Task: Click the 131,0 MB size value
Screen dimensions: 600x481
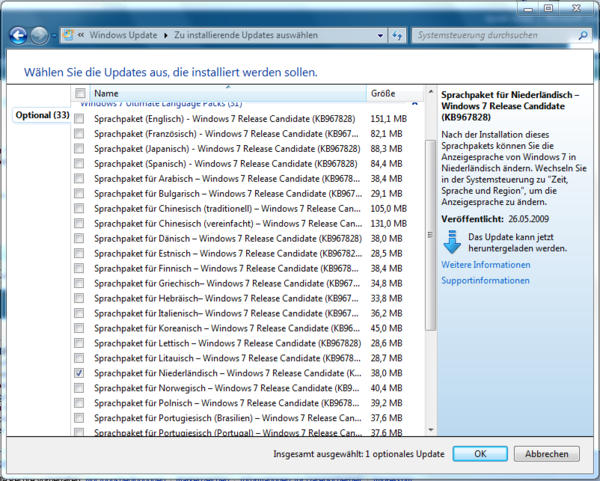Action: click(x=388, y=223)
